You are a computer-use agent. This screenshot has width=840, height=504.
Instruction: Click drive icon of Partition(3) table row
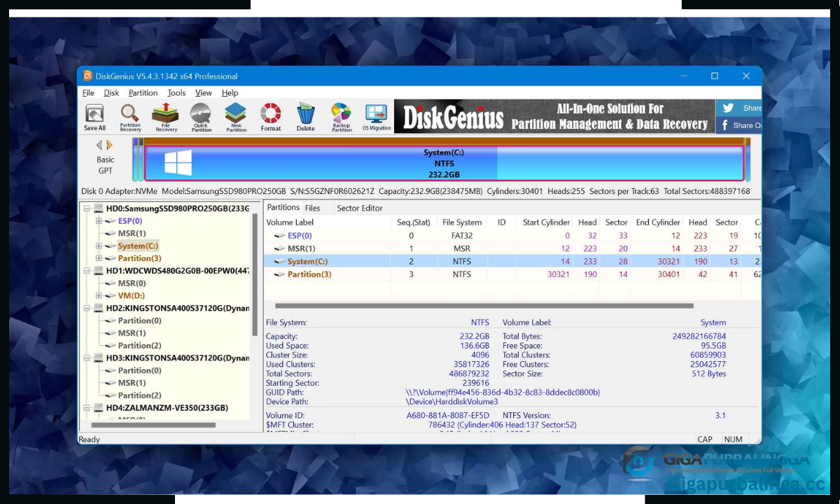click(279, 274)
